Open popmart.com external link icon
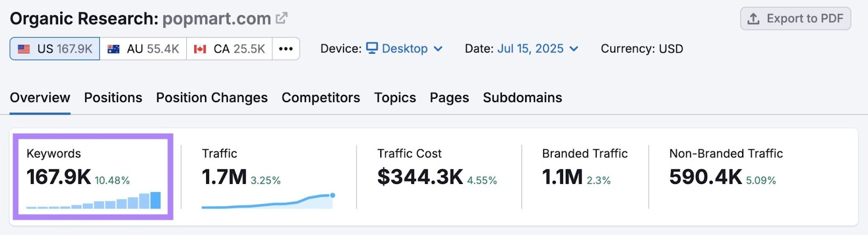The width and height of the screenshot is (868, 235). 281,18
